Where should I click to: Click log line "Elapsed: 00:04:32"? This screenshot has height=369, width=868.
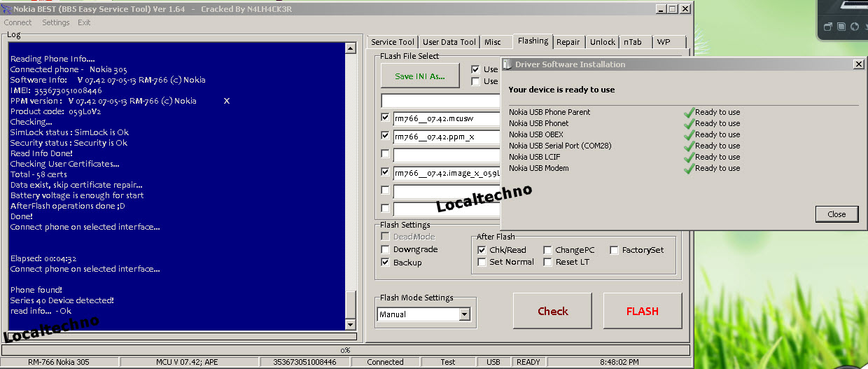(x=43, y=258)
